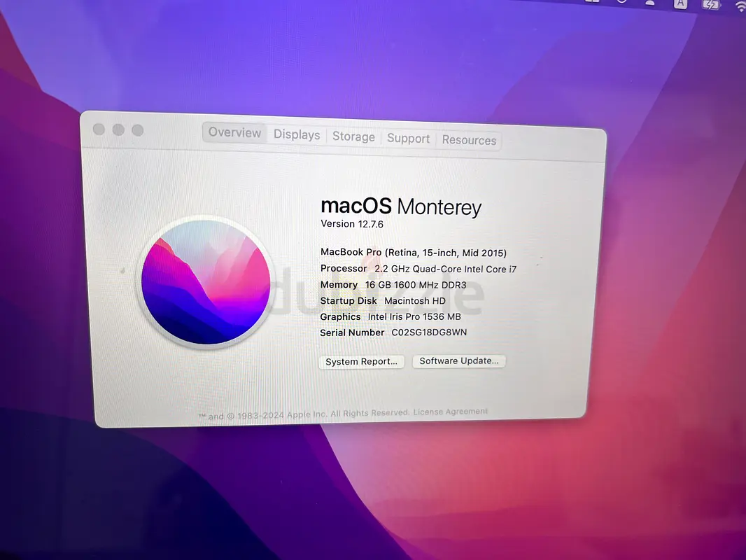Click the macOS Monterey logo image
Screen dimensions: 746x560
pos(206,281)
